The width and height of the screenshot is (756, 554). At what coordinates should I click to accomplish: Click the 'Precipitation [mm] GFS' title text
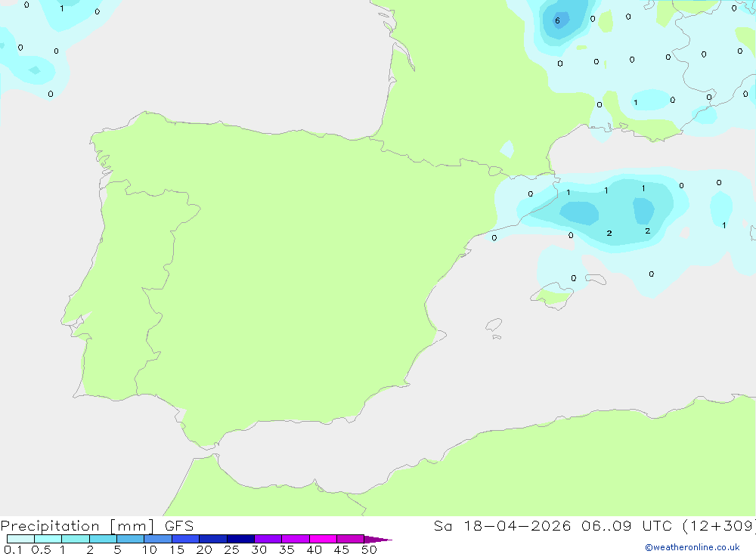97,526
